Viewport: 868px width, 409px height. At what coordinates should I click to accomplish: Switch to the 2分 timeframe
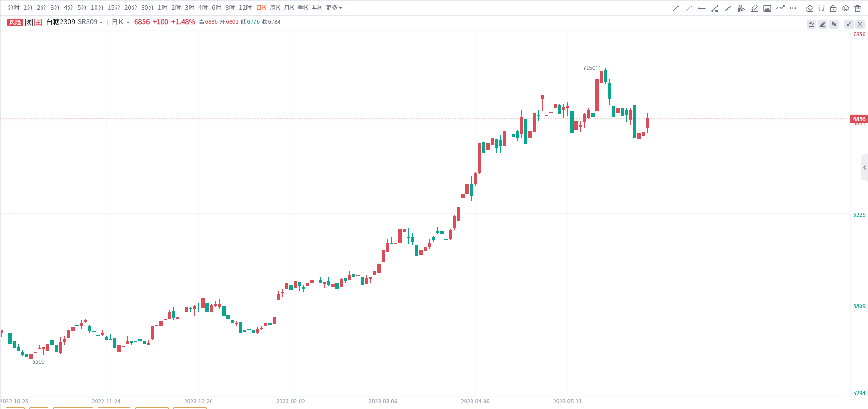(x=41, y=8)
